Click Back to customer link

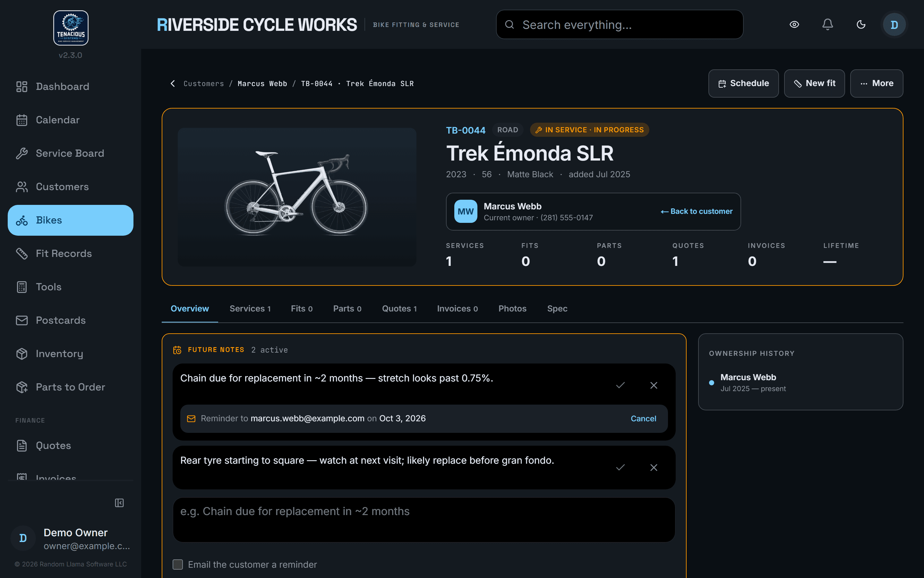tap(697, 211)
